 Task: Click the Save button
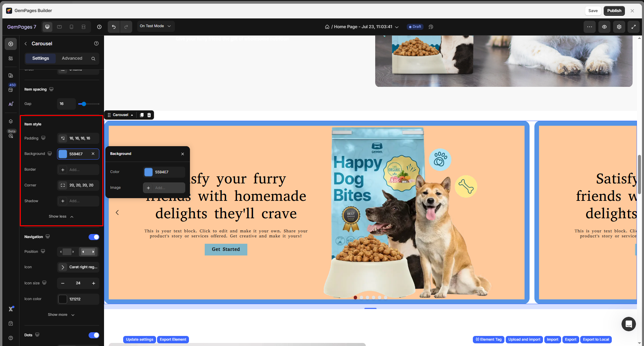[x=593, y=11]
